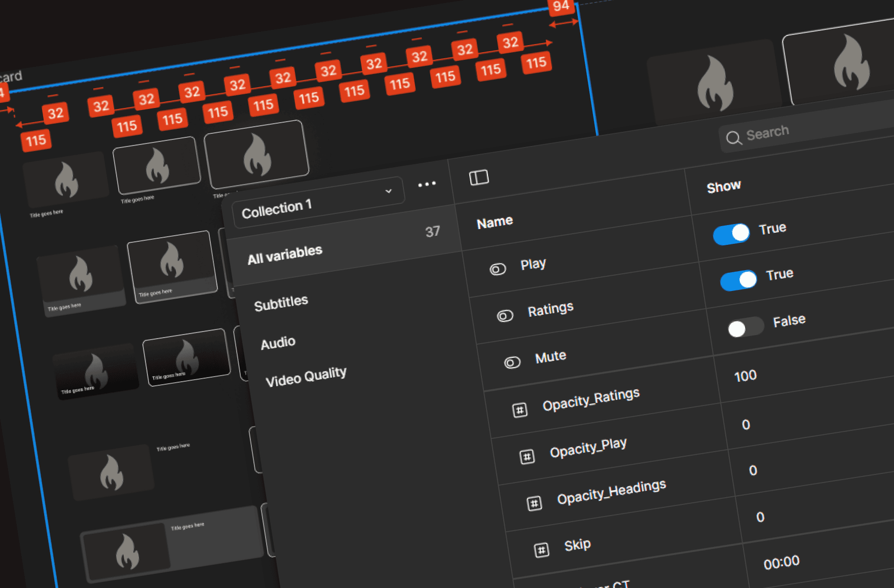Select the Opacity_Play variable name
This screenshot has height=588, width=894.
coord(588,448)
